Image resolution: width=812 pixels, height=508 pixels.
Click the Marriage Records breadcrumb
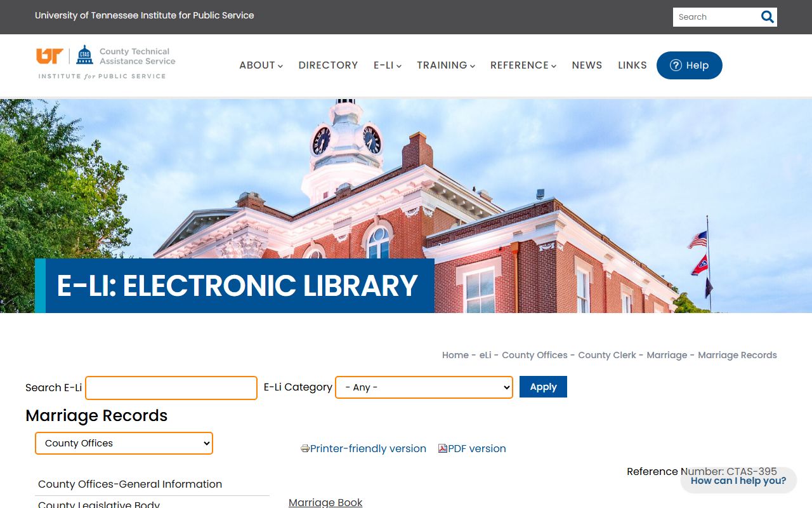point(737,355)
